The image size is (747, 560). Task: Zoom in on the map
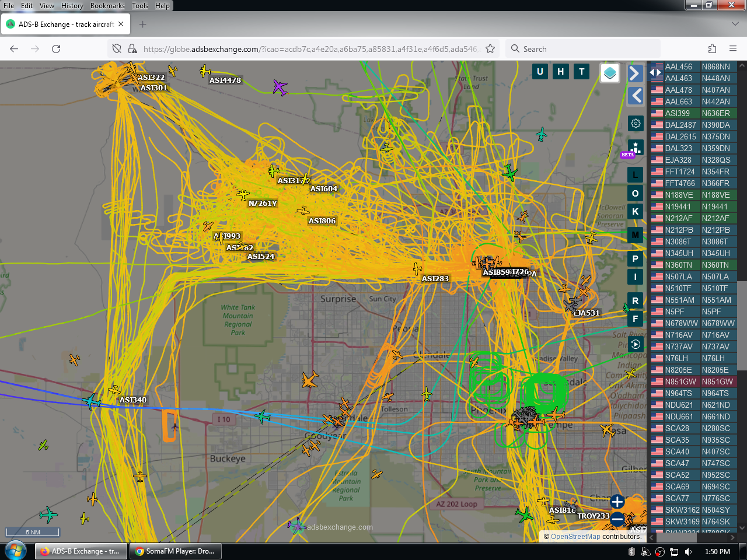pos(617,501)
